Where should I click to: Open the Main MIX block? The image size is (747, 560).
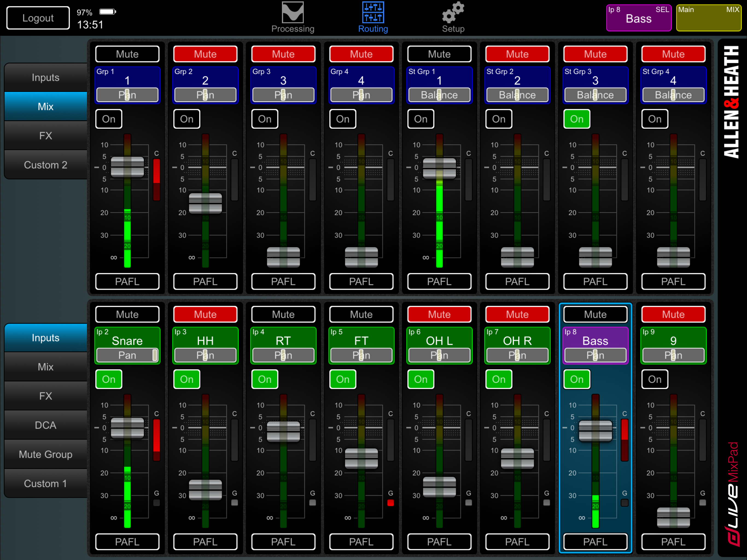(x=708, y=17)
